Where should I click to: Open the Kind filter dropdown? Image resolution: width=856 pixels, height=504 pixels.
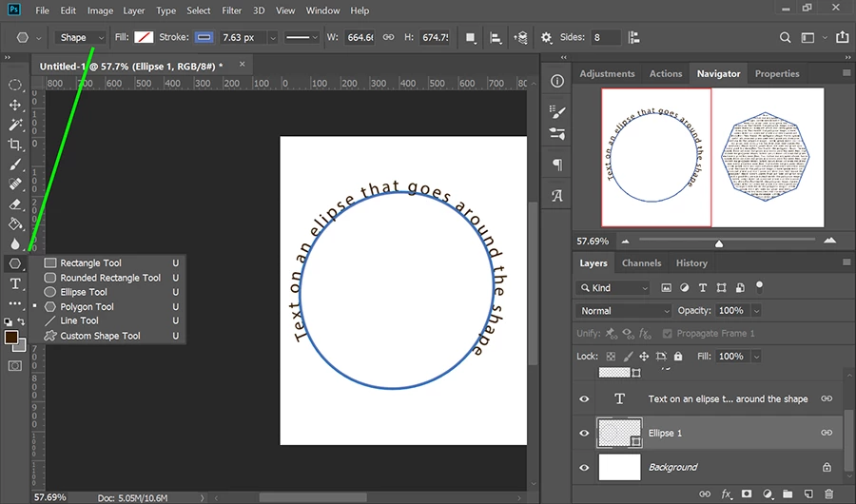(613, 288)
